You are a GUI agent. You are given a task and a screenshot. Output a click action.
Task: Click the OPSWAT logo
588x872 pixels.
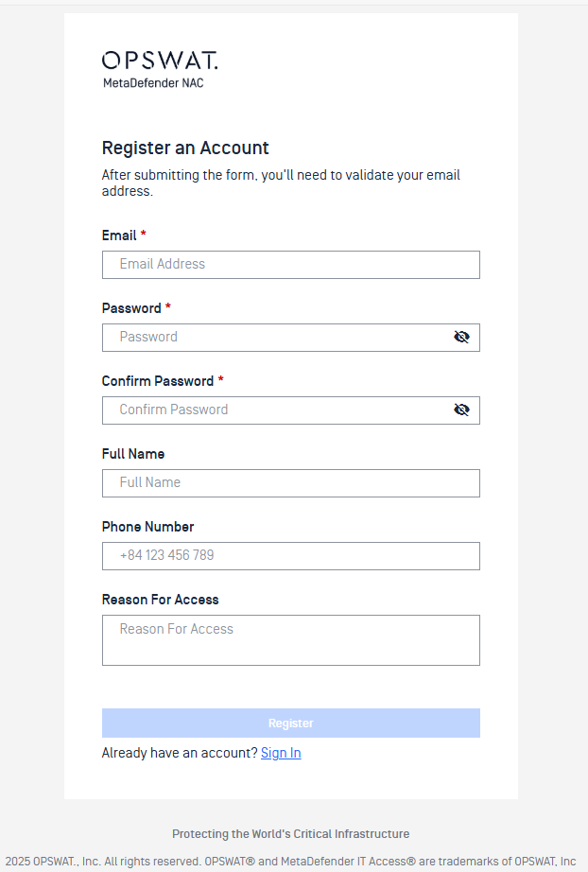pyautogui.click(x=159, y=61)
